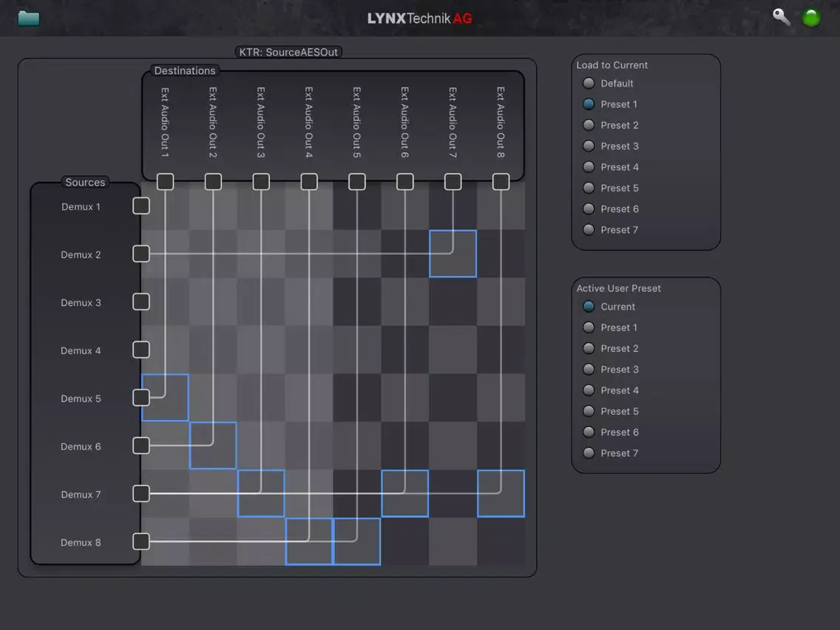
Task: Click the Active User Preset heading
Action: pyautogui.click(x=618, y=288)
